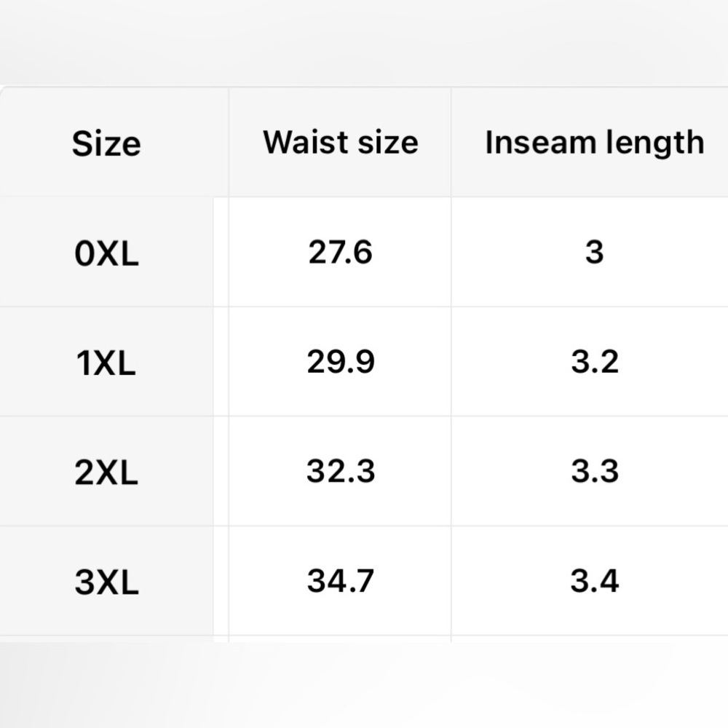Click the 29.9 waist size cell
Screen dimensions: 728x728
(340, 362)
